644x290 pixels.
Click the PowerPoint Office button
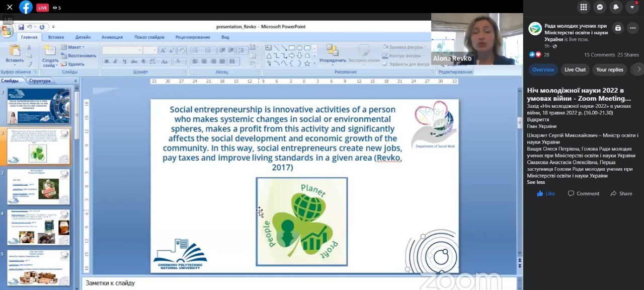pyautogui.click(x=7, y=31)
